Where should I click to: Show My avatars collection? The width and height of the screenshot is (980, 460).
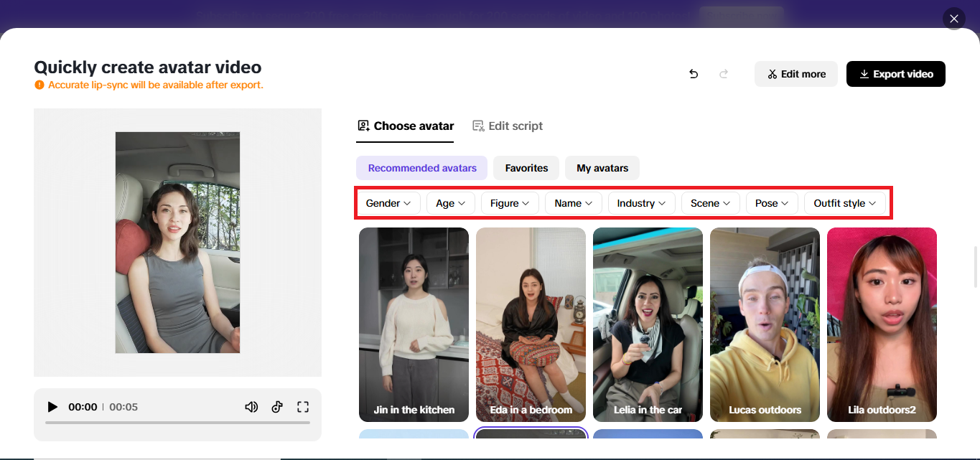coord(602,167)
